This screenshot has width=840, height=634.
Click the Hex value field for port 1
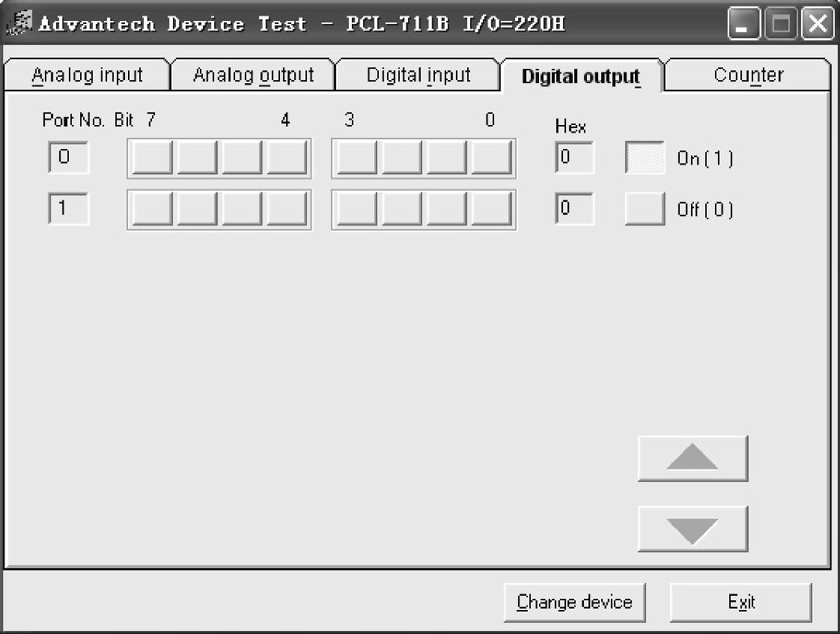coord(574,209)
